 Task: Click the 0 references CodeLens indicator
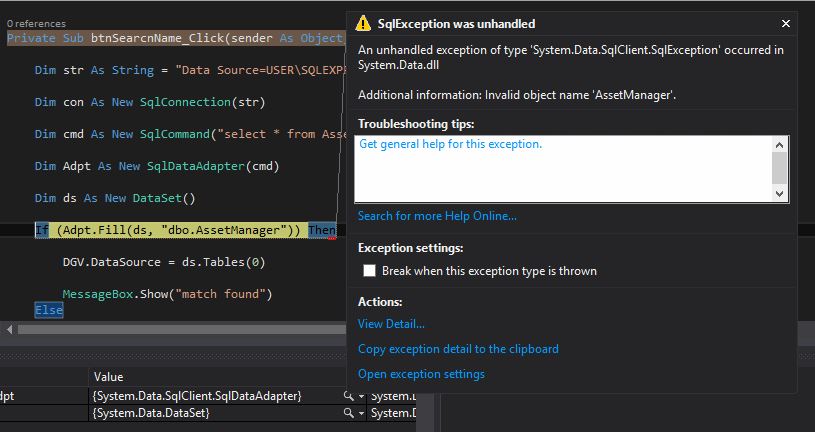click(x=36, y=23)
